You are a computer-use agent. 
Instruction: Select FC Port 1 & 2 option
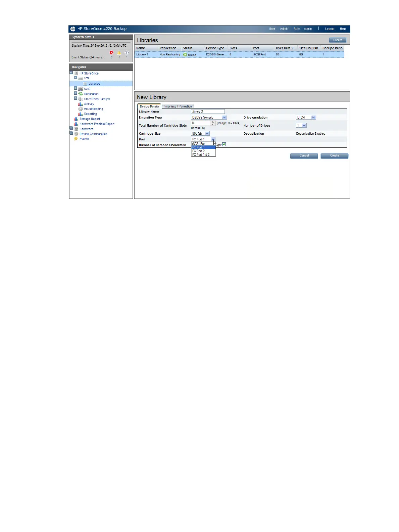(203, 155)
